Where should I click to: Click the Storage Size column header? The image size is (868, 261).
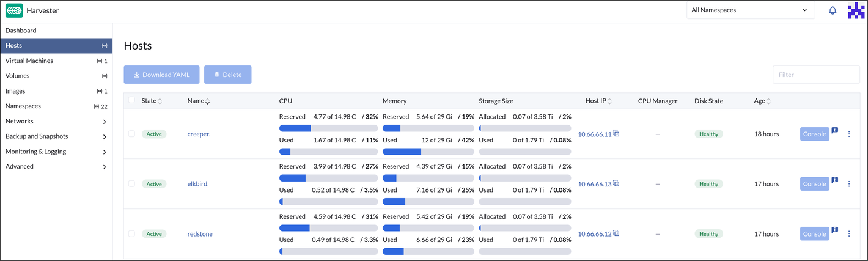(496, 101)
